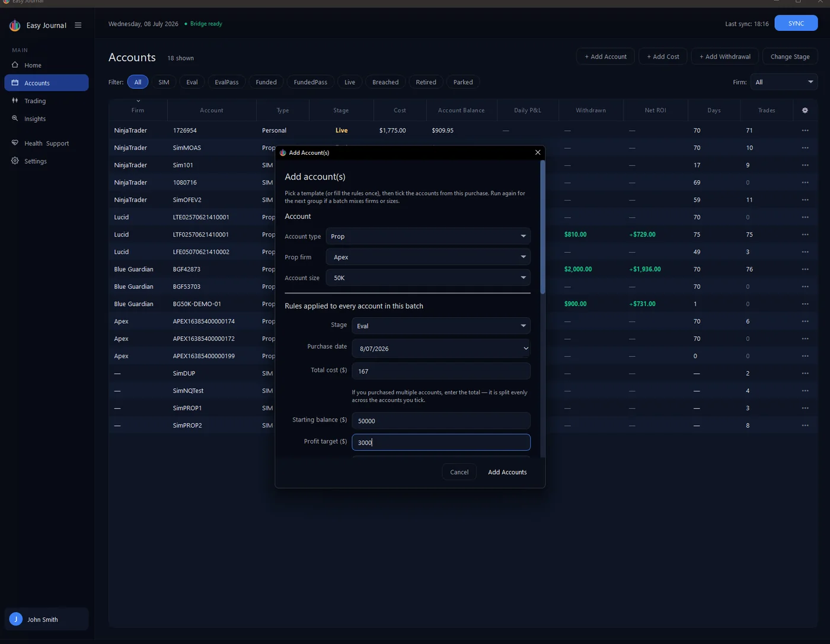Screen dimensions: 830x644
Task: Click the table column settings gear icon
Action: [x=805, y=110]
